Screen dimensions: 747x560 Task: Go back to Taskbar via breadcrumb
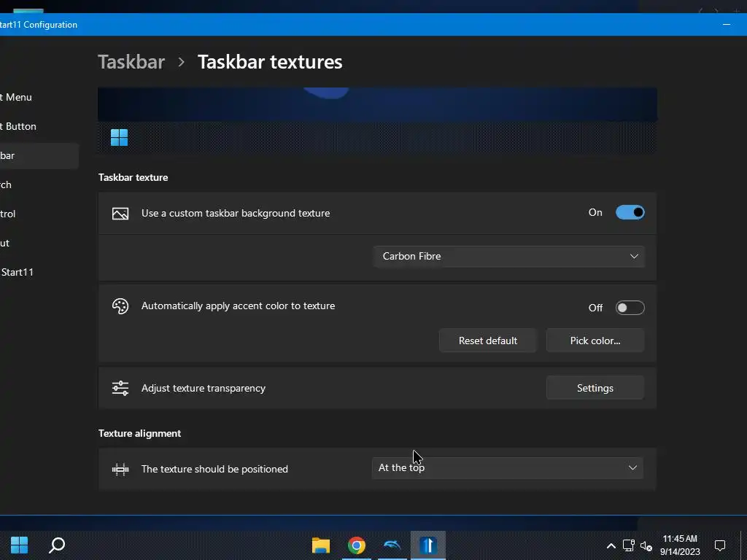coord(131,62)
